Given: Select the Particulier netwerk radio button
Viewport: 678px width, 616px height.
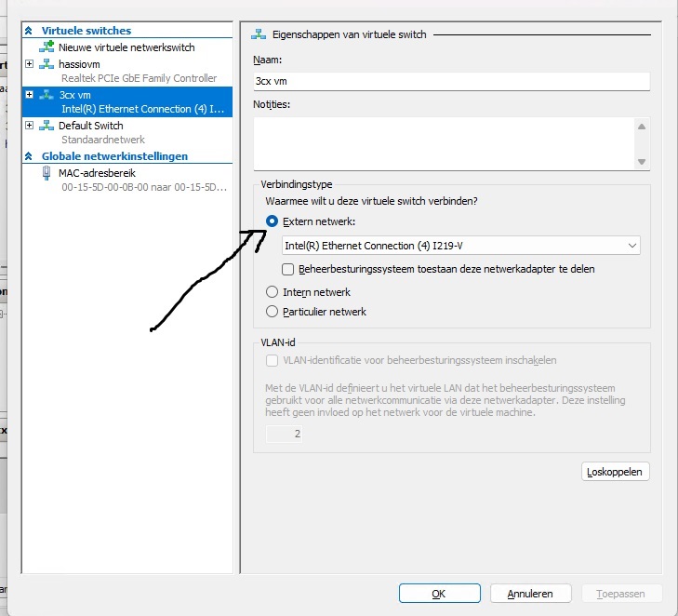Looking at the screenshot, I should (x=273, y=312).
